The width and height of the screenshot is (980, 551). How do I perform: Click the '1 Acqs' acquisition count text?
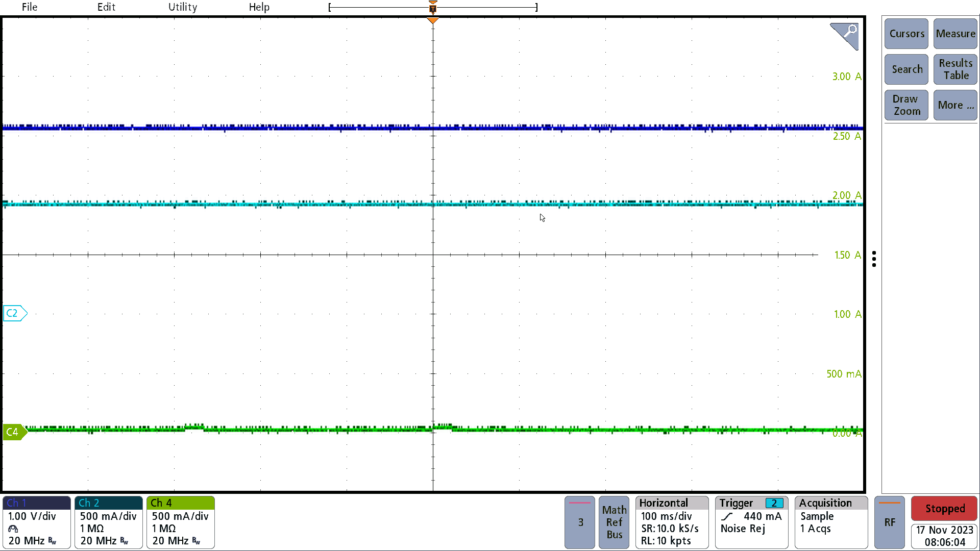[815, 529]
